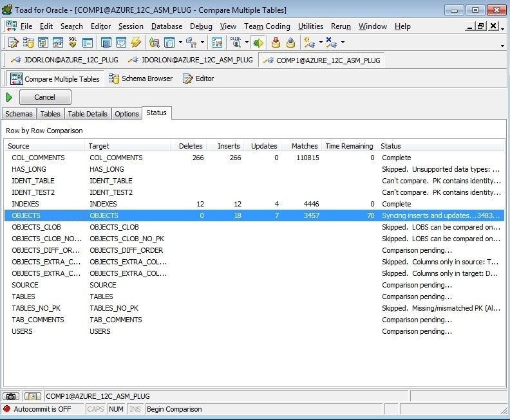Click the Commit icon with red down arrow
The height and width of the screenshot is (420, 510).
(x=276, y=42)
